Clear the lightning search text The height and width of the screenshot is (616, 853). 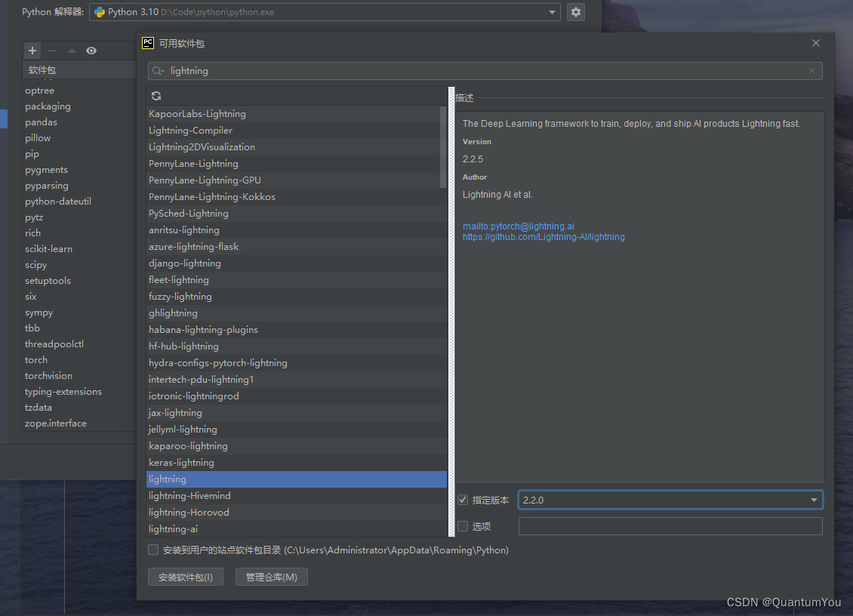(x=812, y=71)
